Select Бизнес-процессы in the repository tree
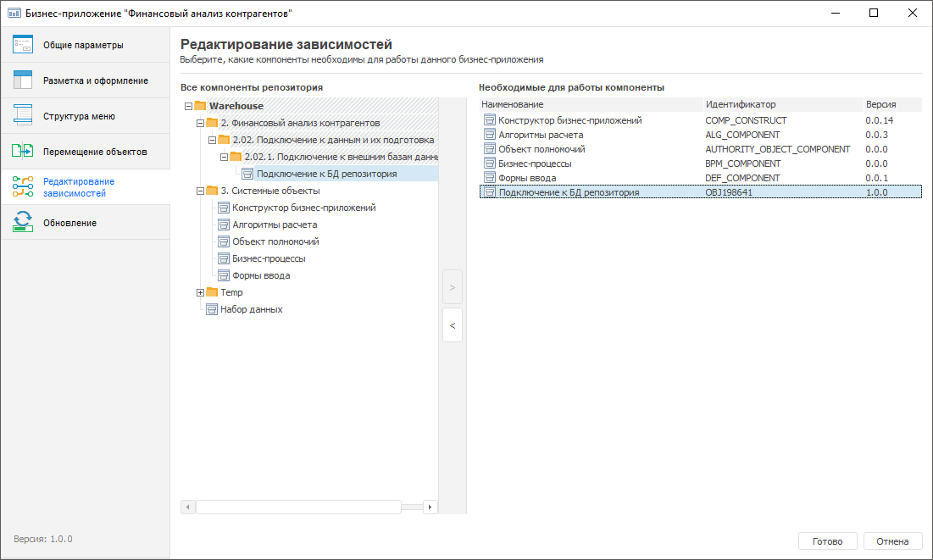Image resolution: width=933 pixels, height=560 pixels. [269, 258]
